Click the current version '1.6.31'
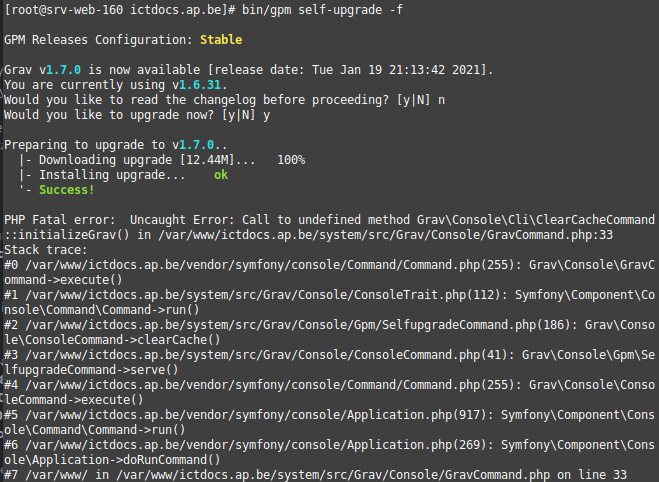The width and height of the screenshot is (659, 482). coord(200,85)
